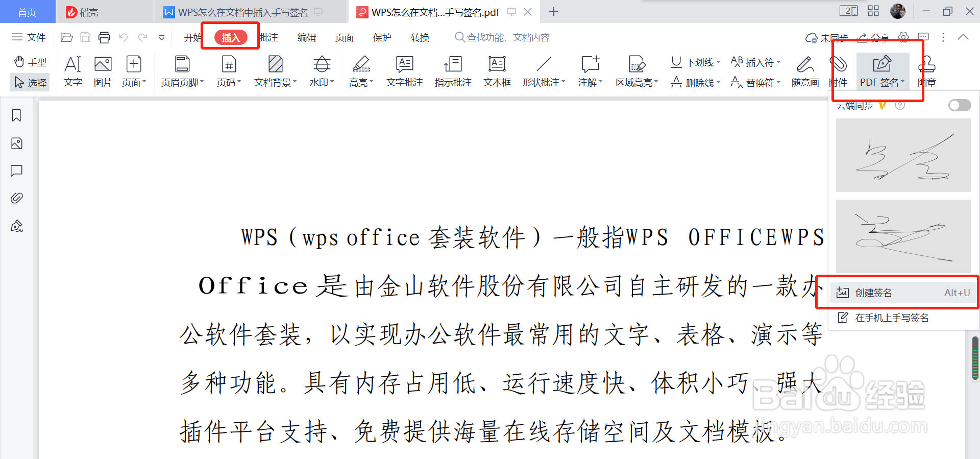Click the undo arrow
Viewport: 980px width, 459px height.
click(x=123, y=37)
